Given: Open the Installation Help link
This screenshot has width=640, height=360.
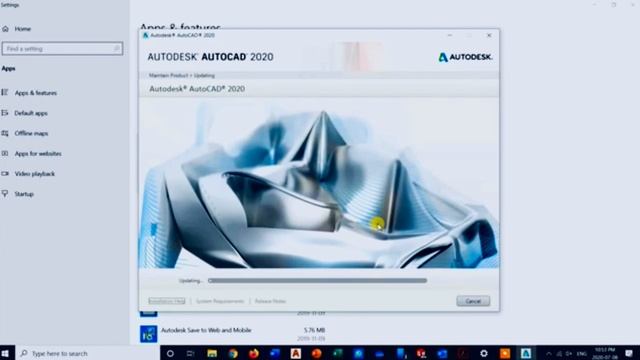Looking at the screenshot, I should tap(167, 301).
